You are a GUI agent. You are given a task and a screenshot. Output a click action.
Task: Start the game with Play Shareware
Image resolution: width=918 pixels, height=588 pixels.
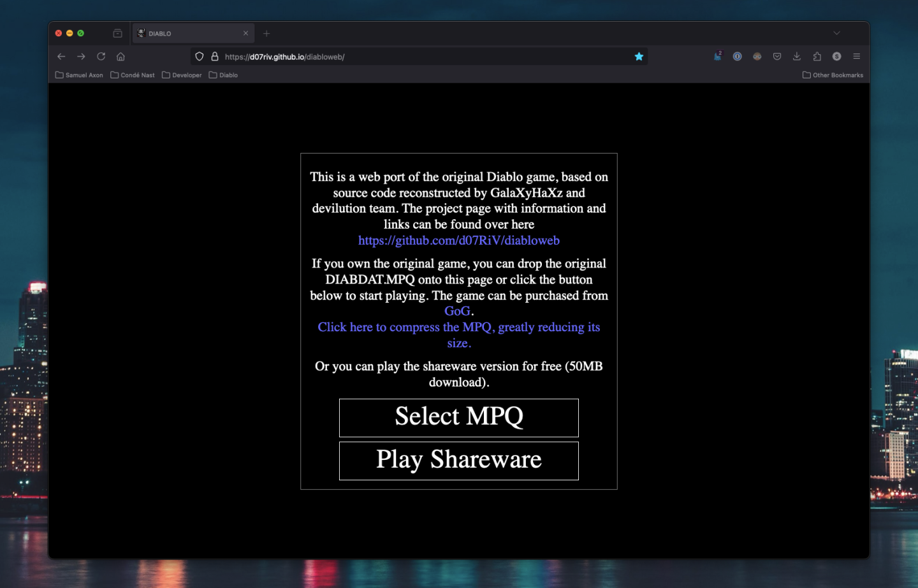pos(458,460)
